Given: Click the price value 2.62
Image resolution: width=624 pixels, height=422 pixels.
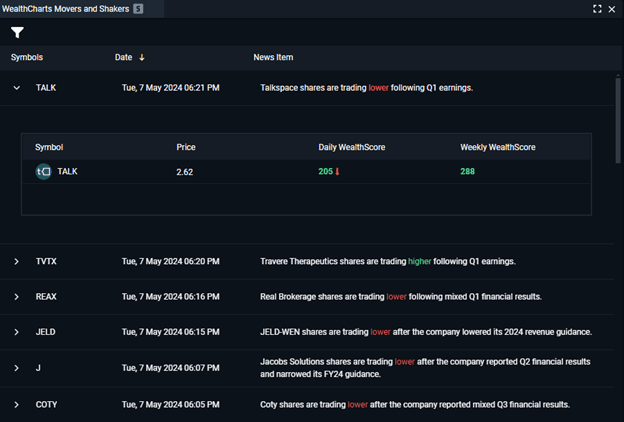Looking at the screenshot, I should pyautogui.click(x=185, y=172).
